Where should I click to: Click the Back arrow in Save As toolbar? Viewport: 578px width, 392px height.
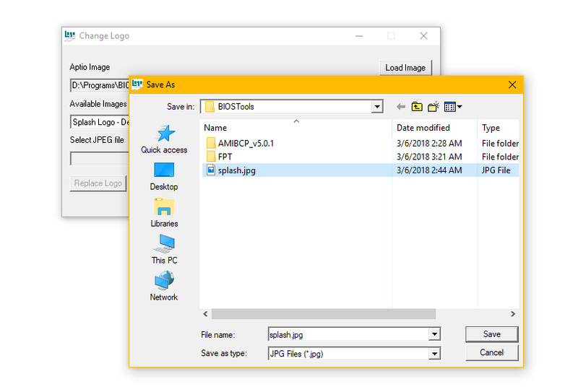click(401, 107)
